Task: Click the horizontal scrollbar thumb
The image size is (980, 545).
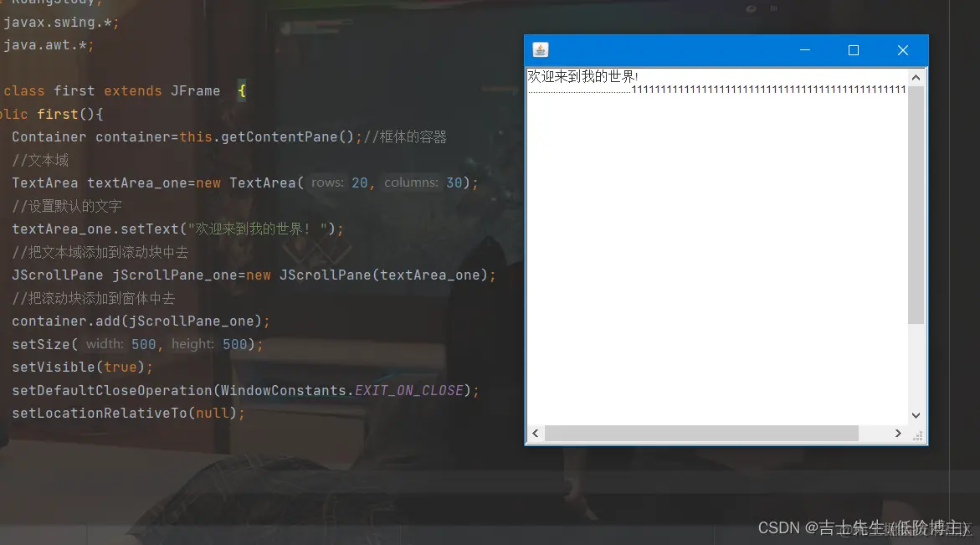Action: click(x=701, y=433)
